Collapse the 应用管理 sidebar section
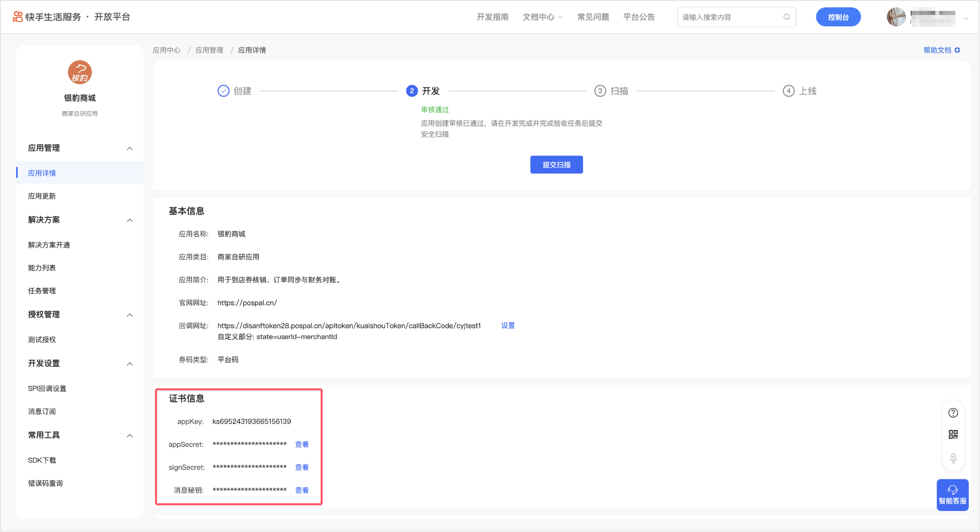980x532 pixels. [x=130, y=149]
